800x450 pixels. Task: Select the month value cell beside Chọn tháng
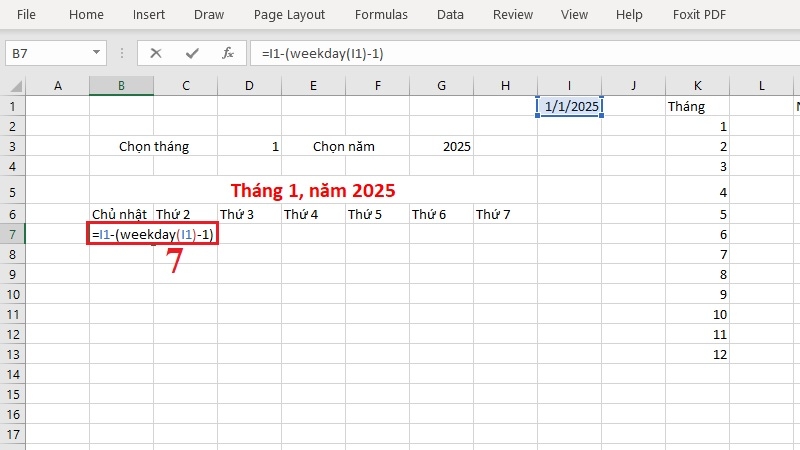click(x=249, y=147)
